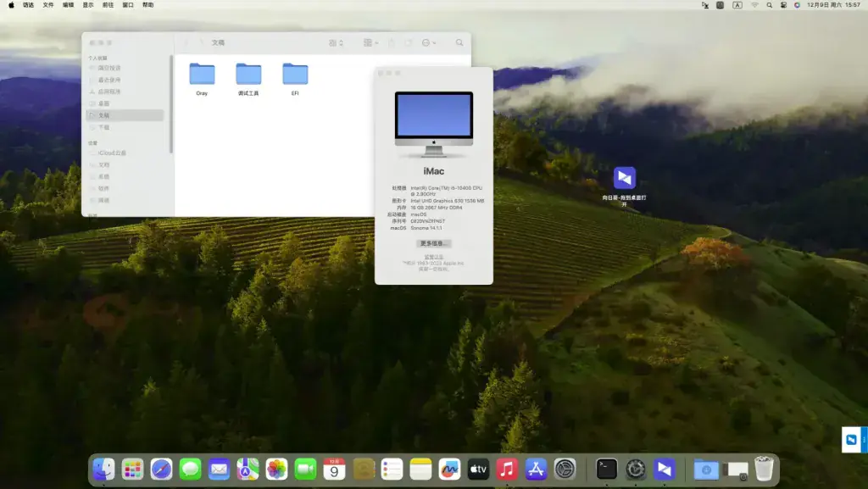Screen dimensions: 868x489
Task: Start FaceTime from the Dock
Action: (305, 470)
